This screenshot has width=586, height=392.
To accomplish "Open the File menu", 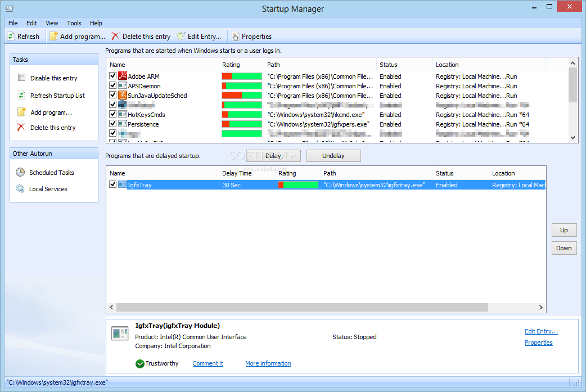I will (x=13, y=23).
